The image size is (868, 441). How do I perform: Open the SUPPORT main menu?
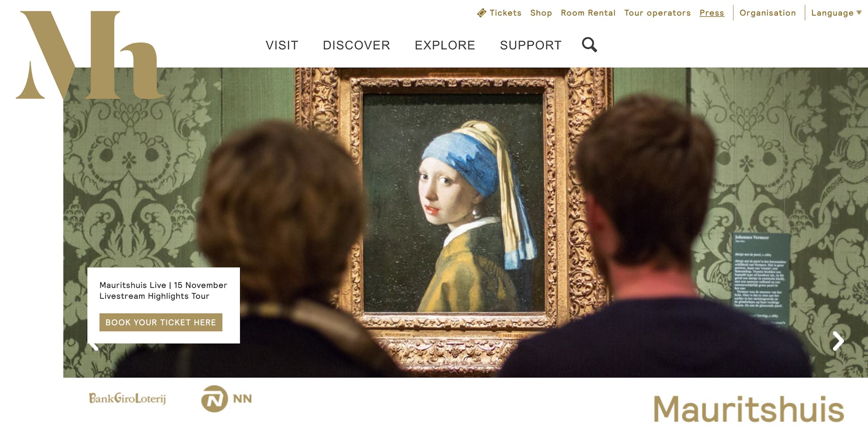pyautogui.click(x=531, y=45)
